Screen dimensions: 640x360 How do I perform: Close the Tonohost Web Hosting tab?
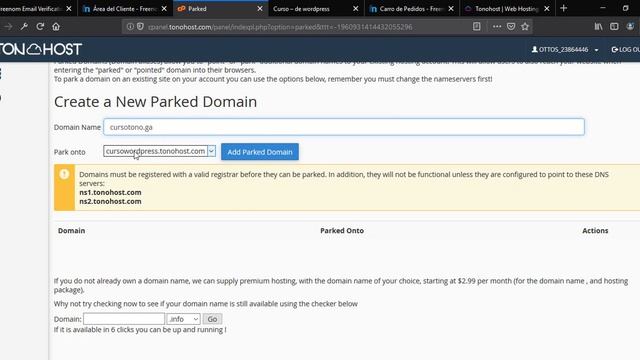point(547,9)
